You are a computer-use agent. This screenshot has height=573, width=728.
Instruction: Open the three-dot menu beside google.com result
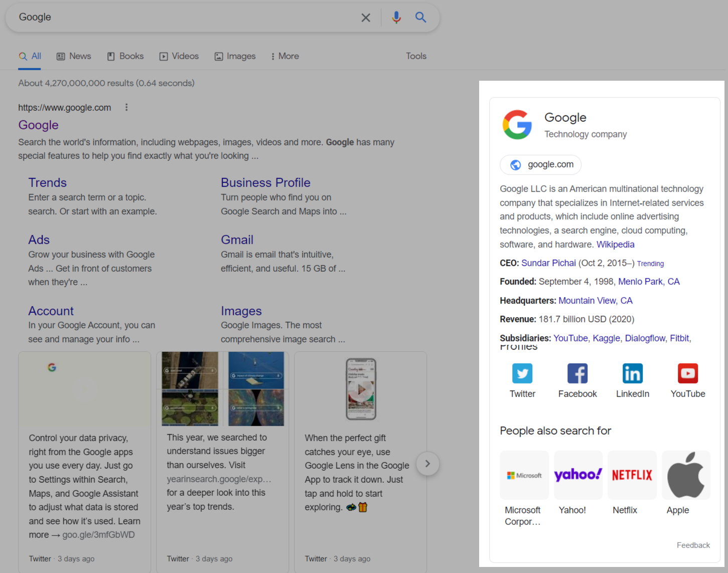126,107
